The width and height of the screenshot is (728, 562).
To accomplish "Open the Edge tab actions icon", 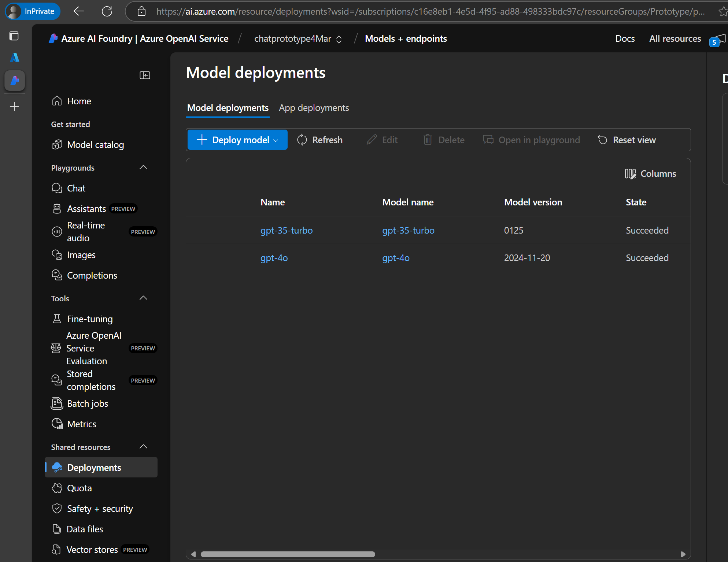I will coord(14,36).
